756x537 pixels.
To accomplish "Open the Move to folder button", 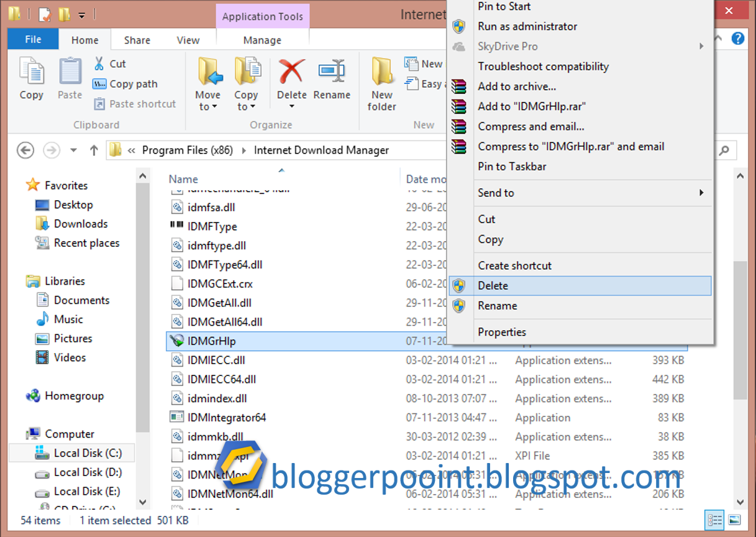I will pyautogui.click(x=208, y=84).
